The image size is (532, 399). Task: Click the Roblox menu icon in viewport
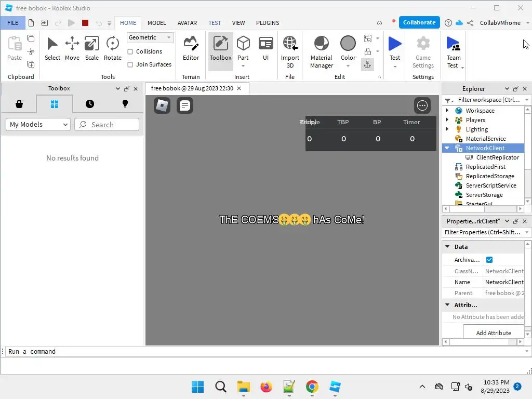click(x=162, y=105)
